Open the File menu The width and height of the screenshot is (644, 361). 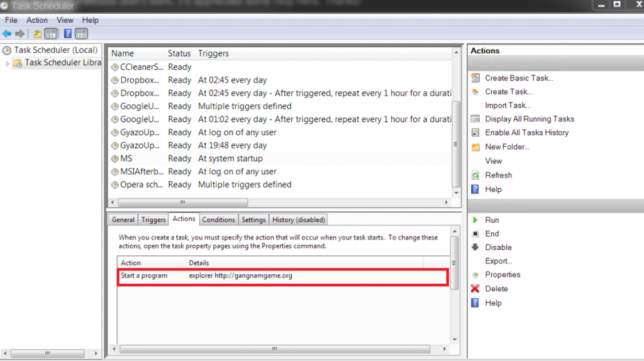[11, 20]
